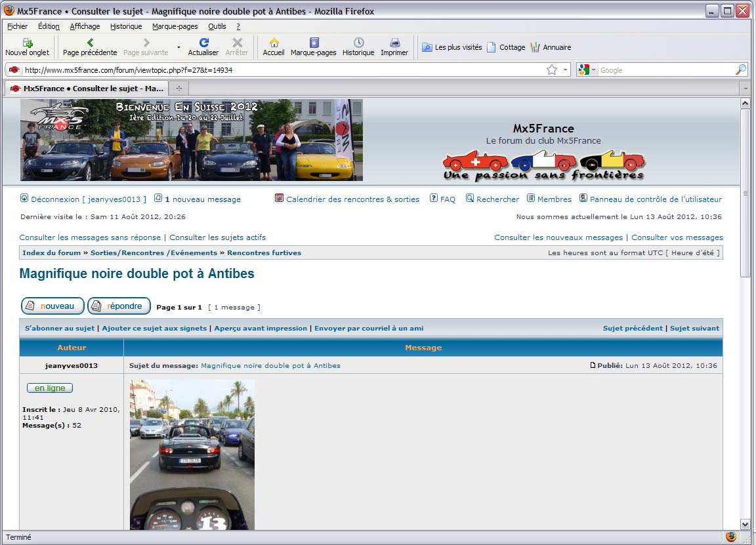Click Déconnexion jeanyves0013 link

[88, 199]
